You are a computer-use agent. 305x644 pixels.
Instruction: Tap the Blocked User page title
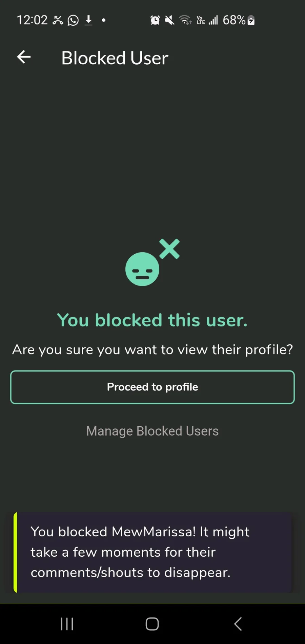click(x=115, y=58)
